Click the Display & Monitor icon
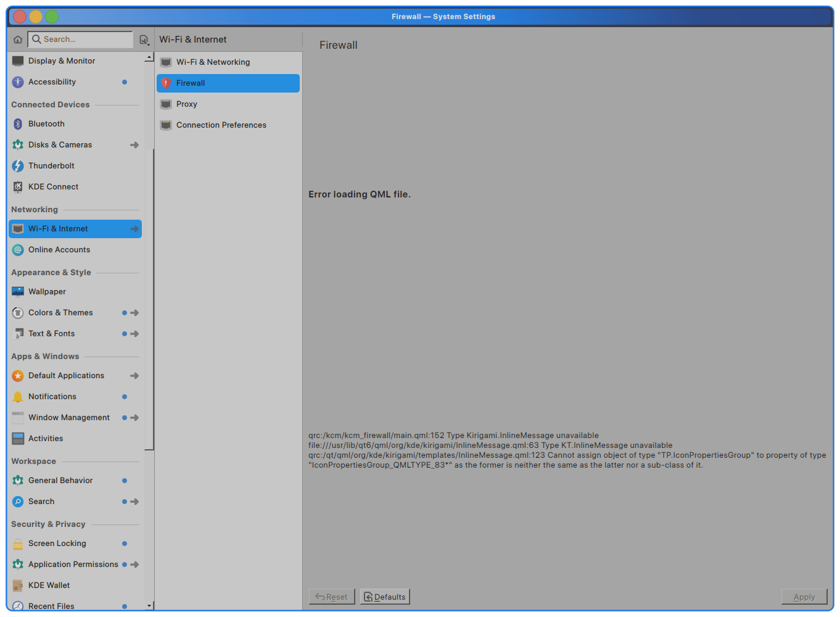 18,61
